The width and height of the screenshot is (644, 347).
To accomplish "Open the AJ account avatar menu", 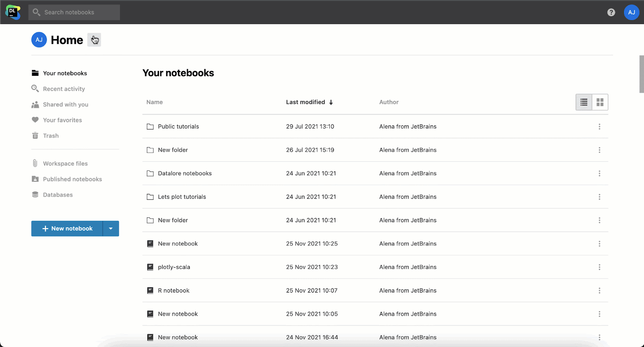I will point(631,12).
